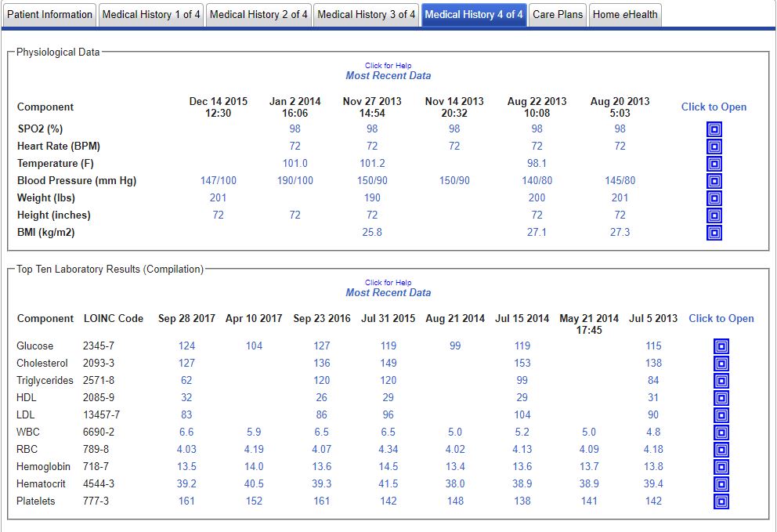The image size is (777, 532).
Task: Click hematocrit value 41.5
Action: 388,483
